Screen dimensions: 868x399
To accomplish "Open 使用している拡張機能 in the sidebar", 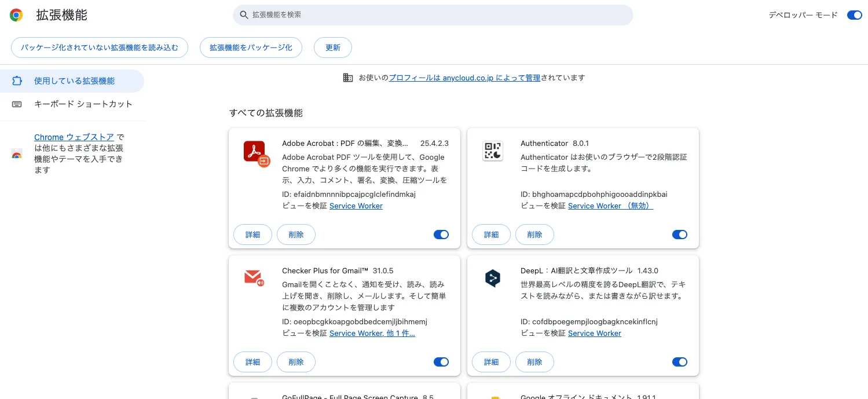I will tap(72, 81).
